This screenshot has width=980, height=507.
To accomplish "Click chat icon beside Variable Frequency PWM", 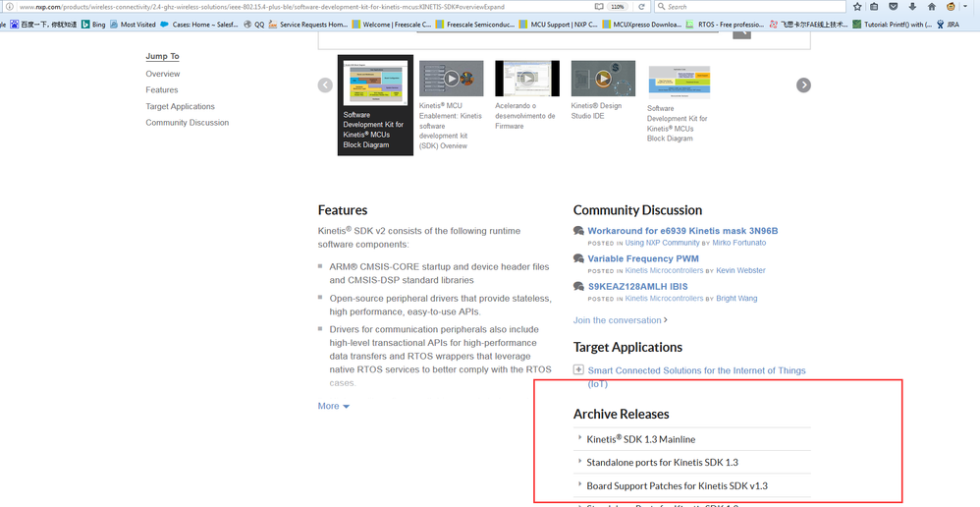I will pos(578,258).
